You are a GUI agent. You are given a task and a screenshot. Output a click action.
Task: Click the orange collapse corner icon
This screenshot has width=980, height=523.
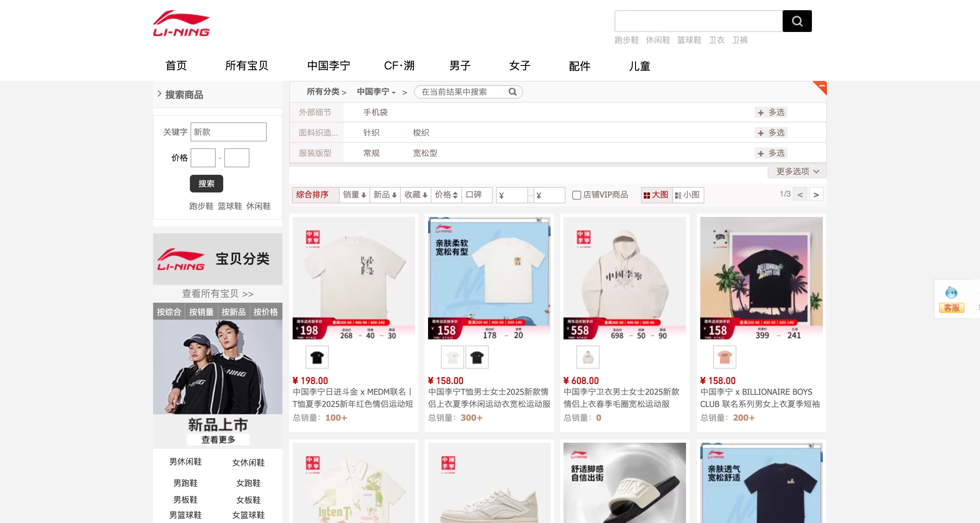821,87
